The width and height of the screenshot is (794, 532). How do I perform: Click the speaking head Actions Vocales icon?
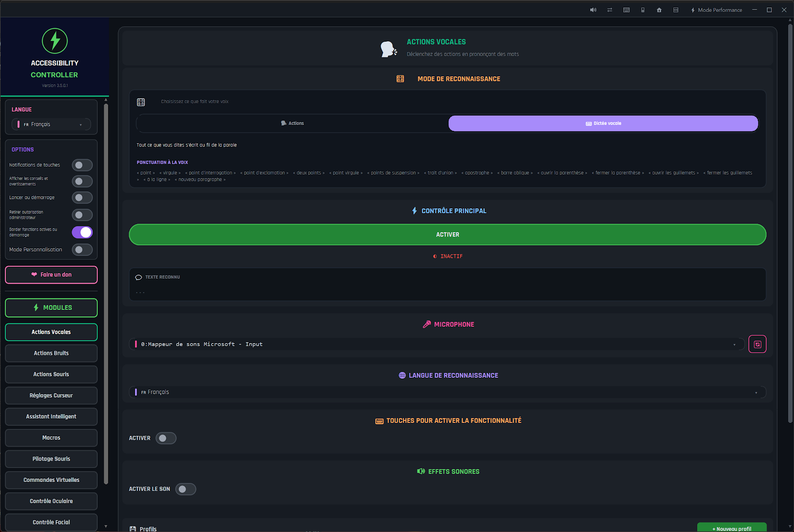click(x=389, y=49)
